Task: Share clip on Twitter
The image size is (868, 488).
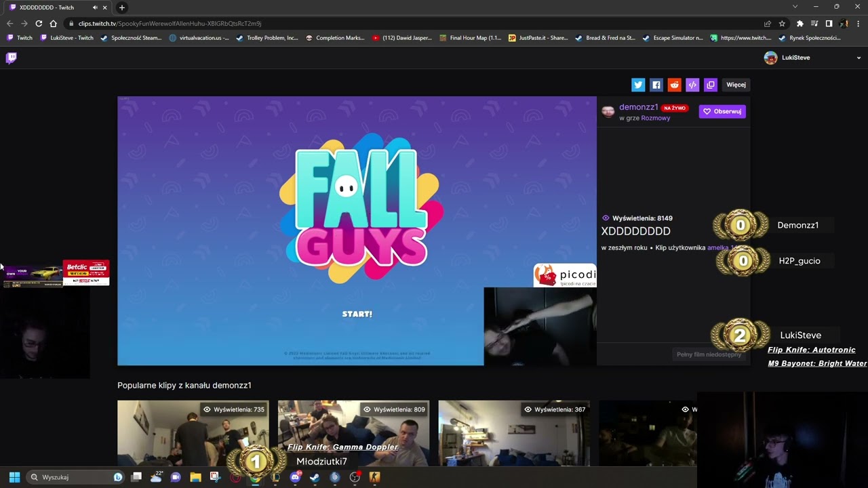Action: 638,85
